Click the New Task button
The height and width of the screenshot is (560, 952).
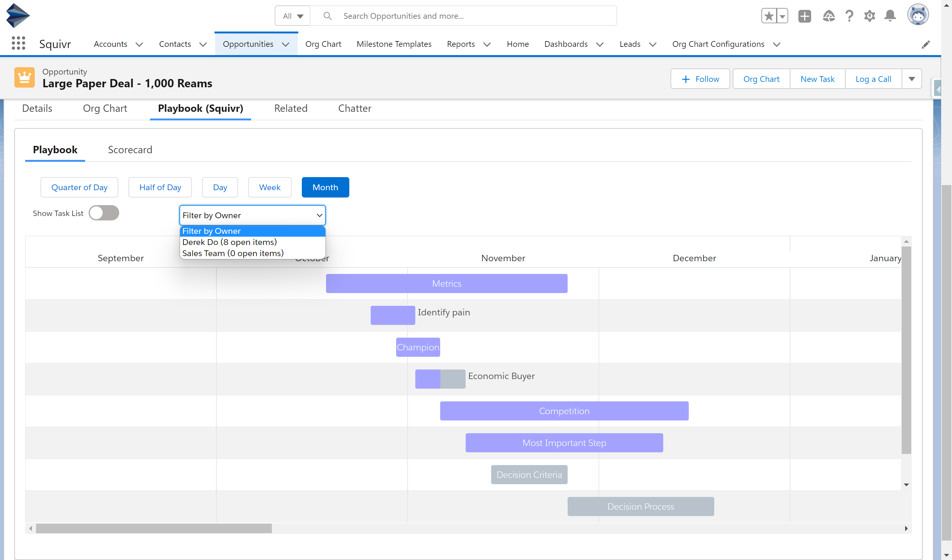point(818,79)
